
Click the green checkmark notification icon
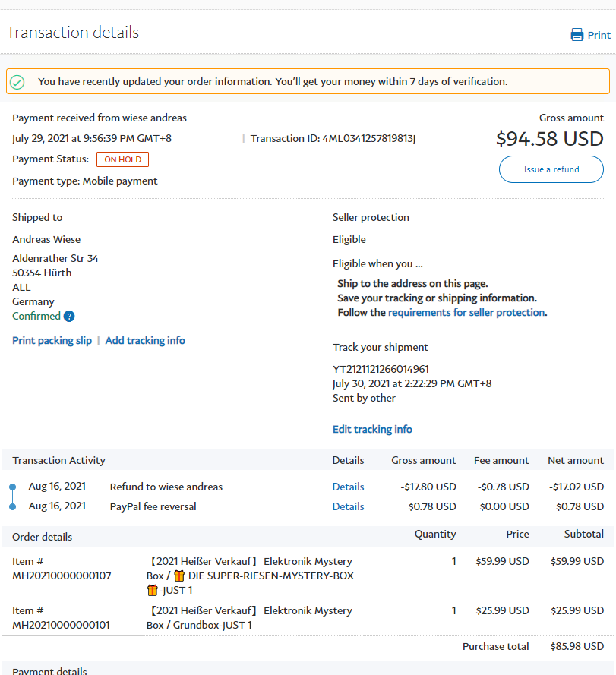pos(17,82)
